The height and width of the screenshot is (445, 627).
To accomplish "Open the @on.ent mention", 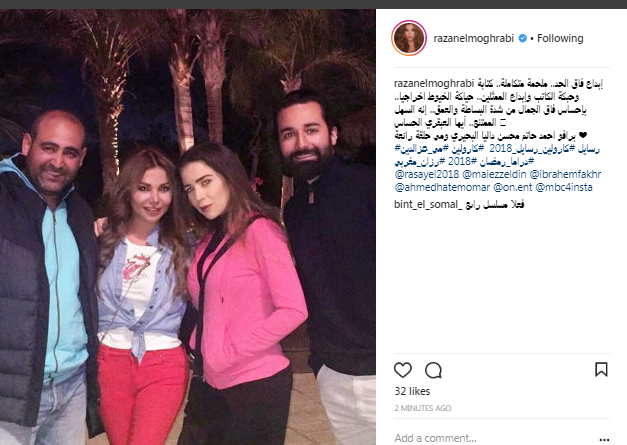I will coord(512,188).
